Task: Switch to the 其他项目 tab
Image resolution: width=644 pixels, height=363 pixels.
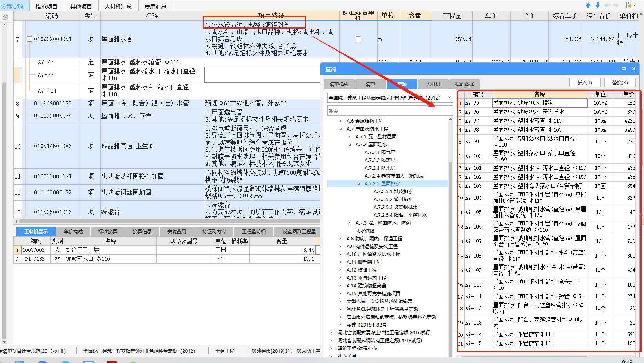Action: pos(81,7)
